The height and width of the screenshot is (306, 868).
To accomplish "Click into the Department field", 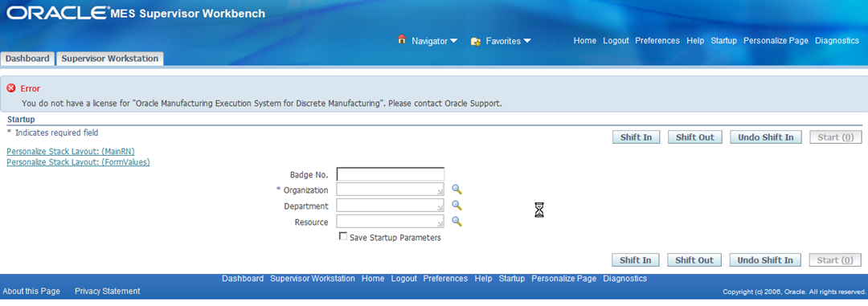I will tap(391, 206).
